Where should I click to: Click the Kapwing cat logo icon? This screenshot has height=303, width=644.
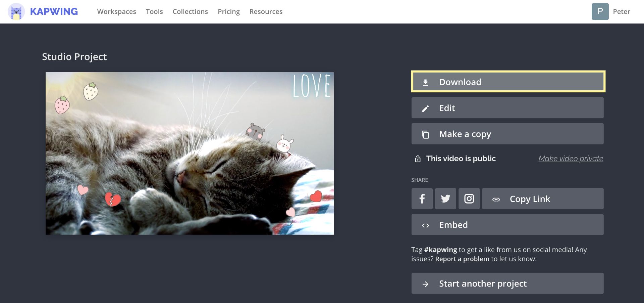pos(16,12)
